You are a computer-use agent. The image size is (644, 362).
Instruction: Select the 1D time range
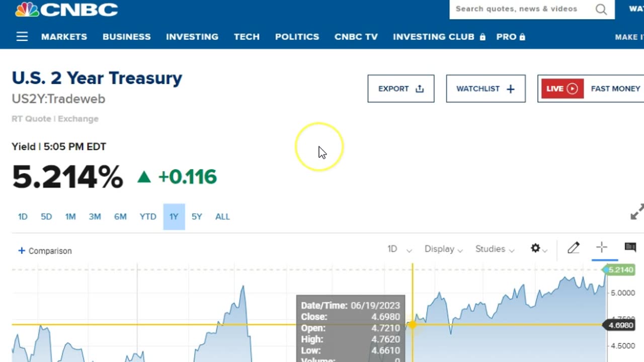click(x=23, y=217)
